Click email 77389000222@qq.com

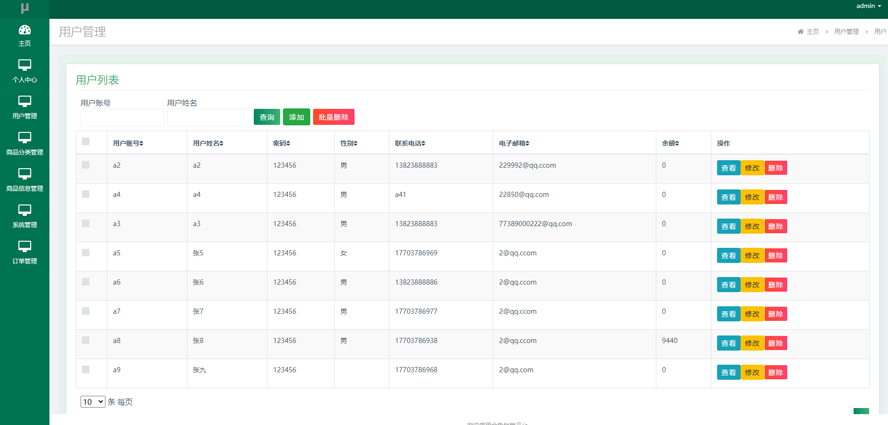[535, 223]
